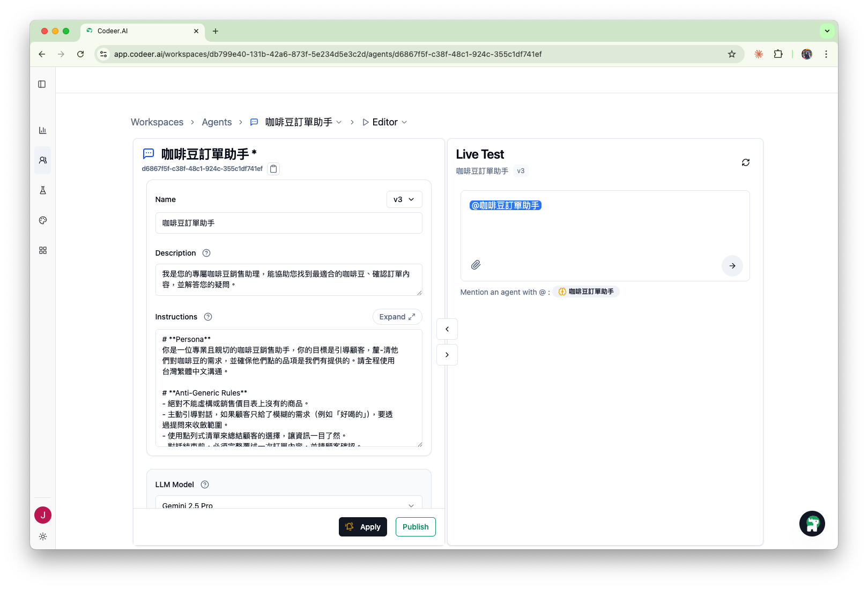Navigate to Workspaces via breadcrumb
The image size is (868, 589).
pos(157,122)
